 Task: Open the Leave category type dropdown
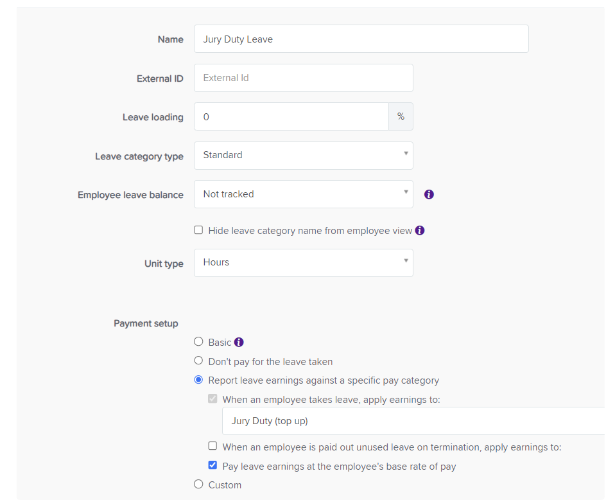[303, 155]
